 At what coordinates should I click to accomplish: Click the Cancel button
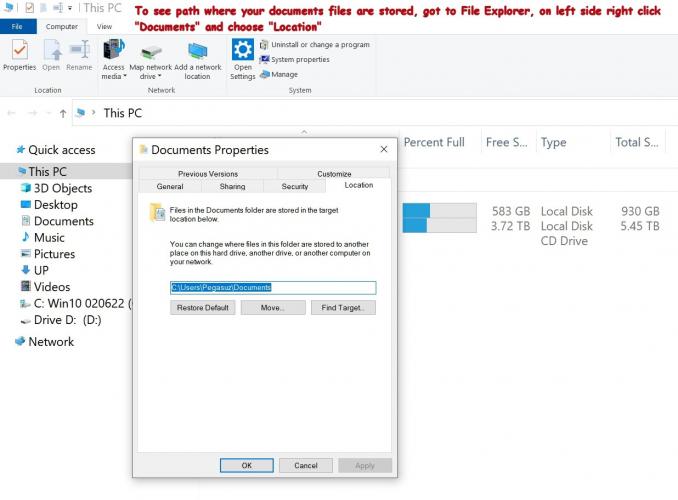pyautogui.click(x=306, y=465)
